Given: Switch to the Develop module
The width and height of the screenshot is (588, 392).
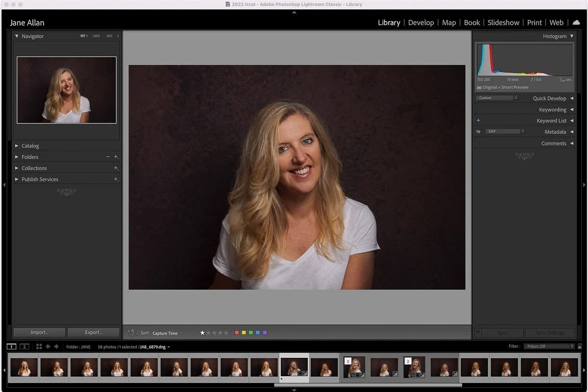Looking at the screenshot, I should 421,23.
